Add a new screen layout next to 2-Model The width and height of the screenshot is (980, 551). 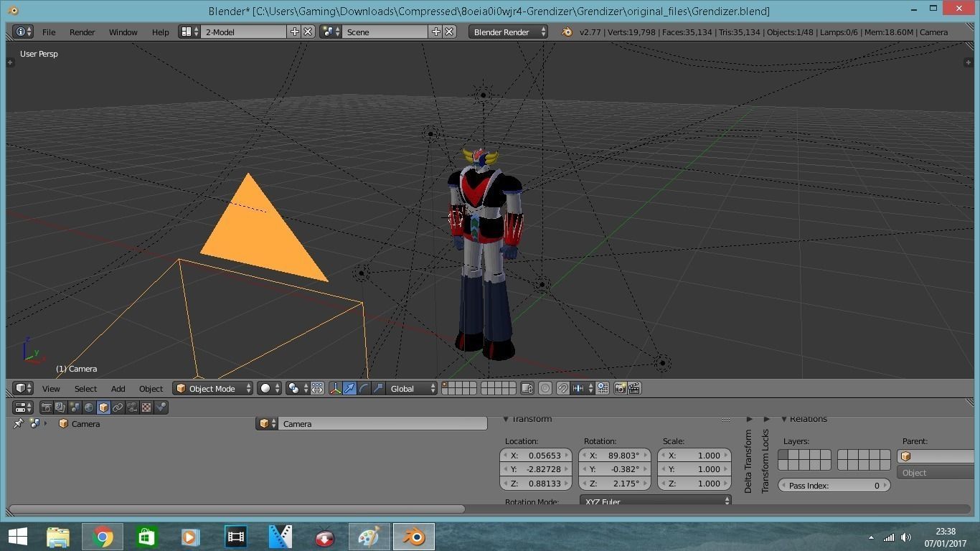(294, 32)
